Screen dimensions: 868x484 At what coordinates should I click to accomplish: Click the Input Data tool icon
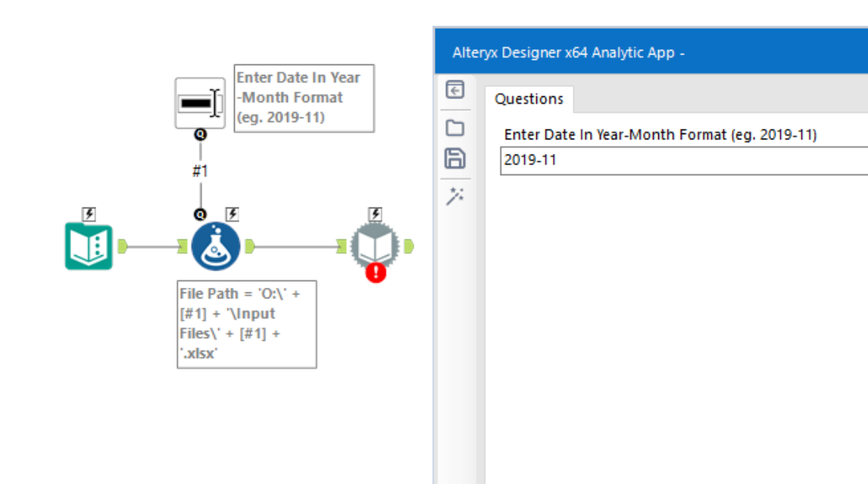coord(89,247)
